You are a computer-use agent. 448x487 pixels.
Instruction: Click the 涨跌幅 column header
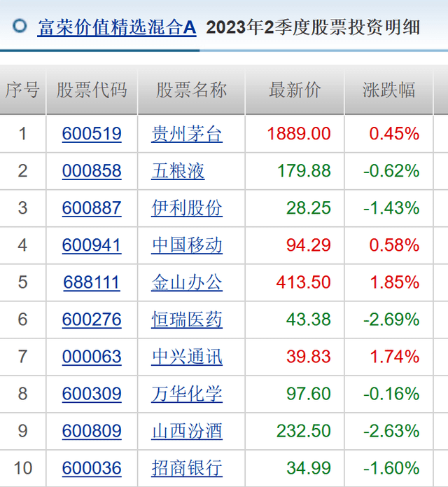388,90
